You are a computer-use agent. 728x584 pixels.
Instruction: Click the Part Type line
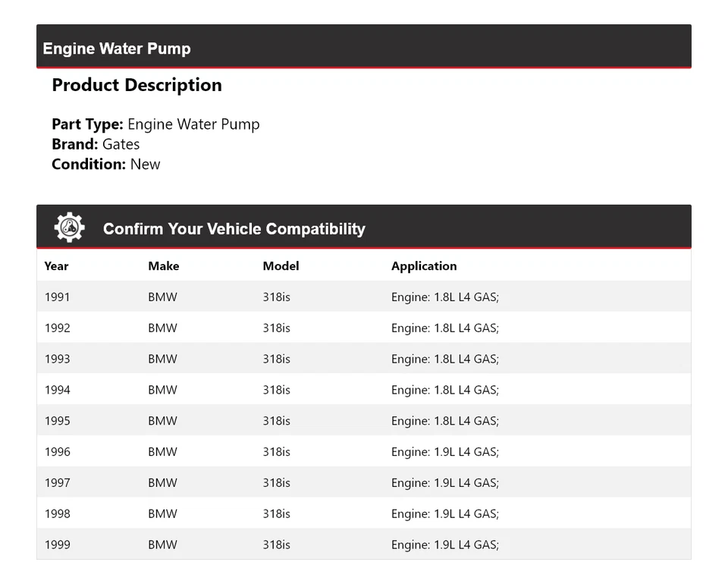tap(155, 124)
